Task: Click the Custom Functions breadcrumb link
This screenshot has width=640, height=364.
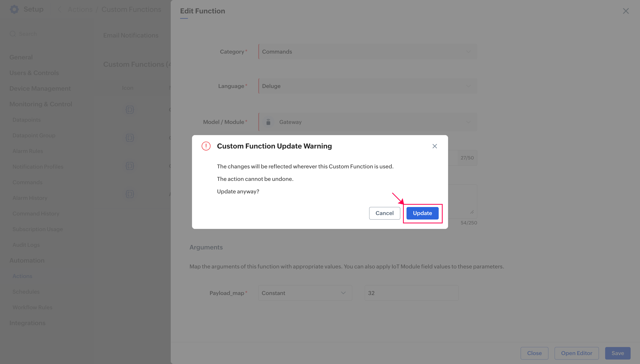Action: tap(131, 10)
